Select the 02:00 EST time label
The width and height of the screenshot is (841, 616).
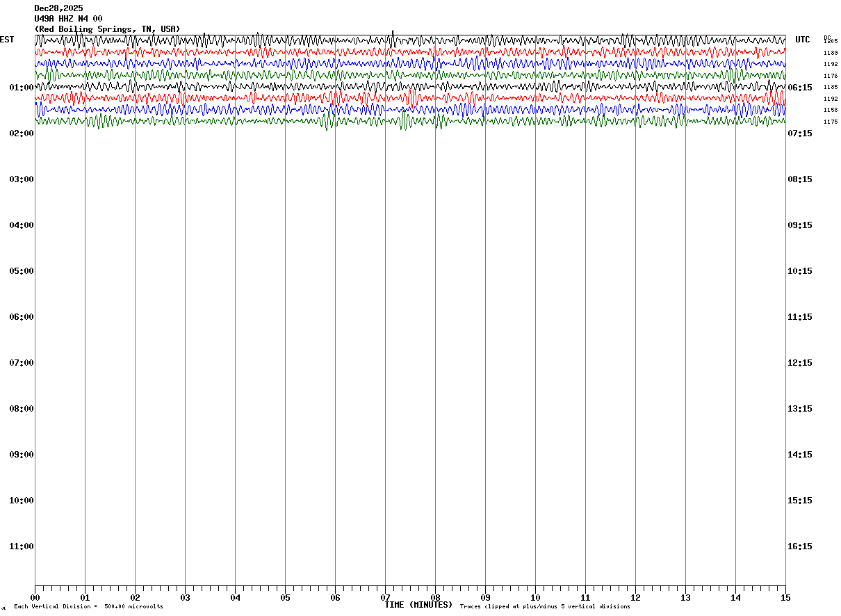(x=22, y=133)
